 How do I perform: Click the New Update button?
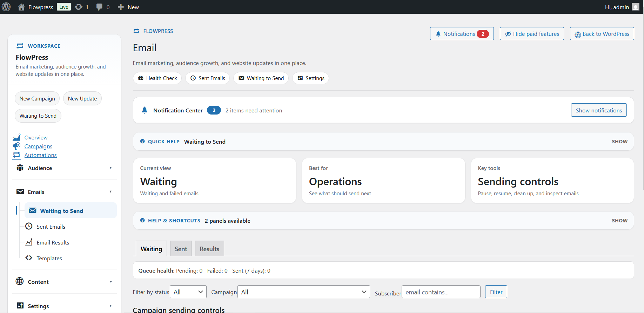[82, 99]
